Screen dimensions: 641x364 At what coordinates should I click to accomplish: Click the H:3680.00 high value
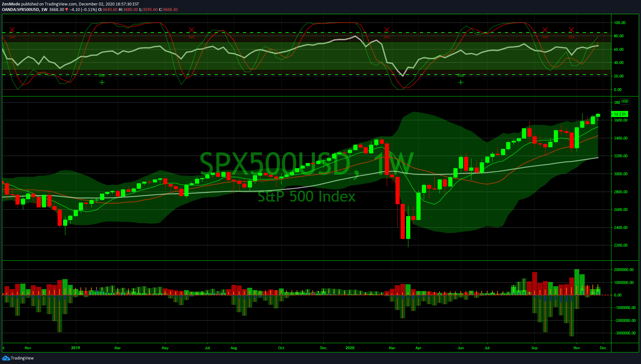point(128,10)
